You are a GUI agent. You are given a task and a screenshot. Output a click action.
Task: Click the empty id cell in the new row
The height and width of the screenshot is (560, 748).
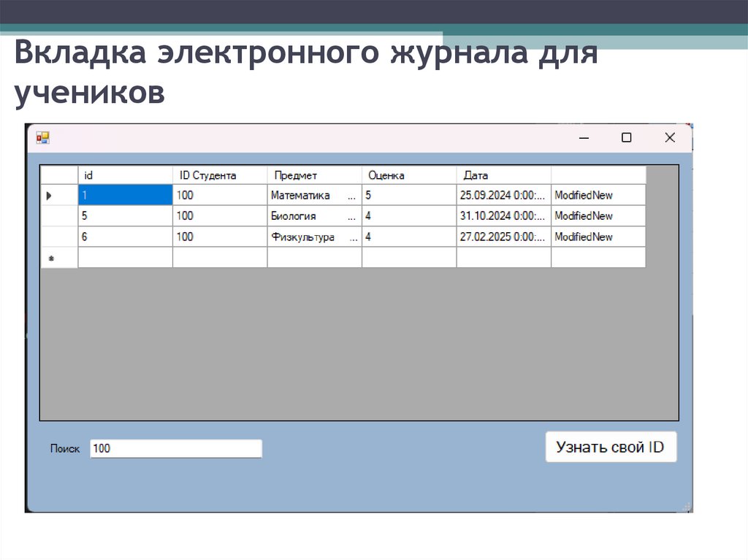[125, 258]
